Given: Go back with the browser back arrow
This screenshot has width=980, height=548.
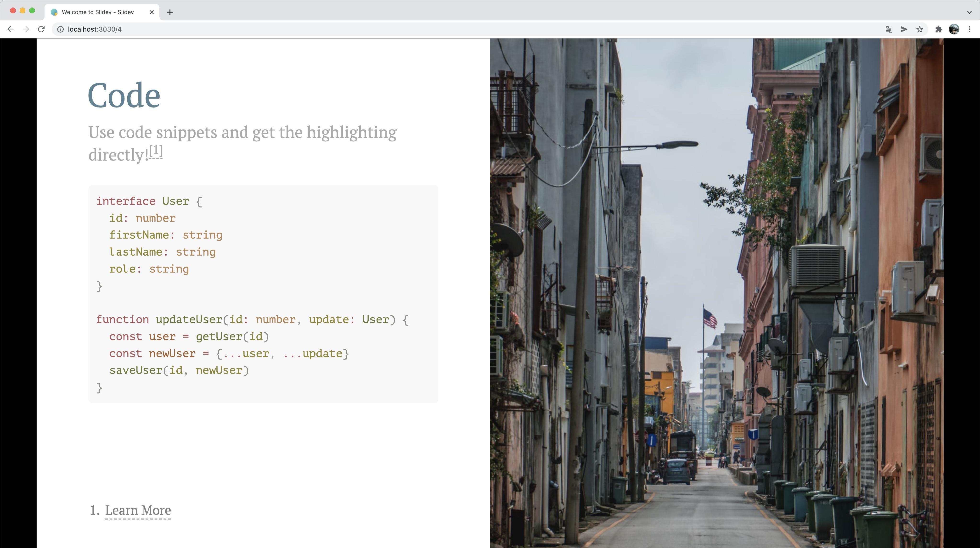Looking at the screenshot, I should point(11,29).
